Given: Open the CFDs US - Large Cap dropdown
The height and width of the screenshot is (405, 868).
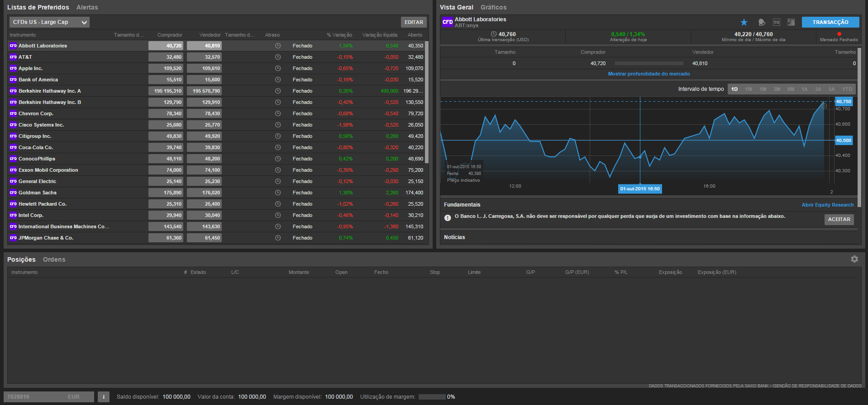Looking at the screenshot, I should (49, 22).
